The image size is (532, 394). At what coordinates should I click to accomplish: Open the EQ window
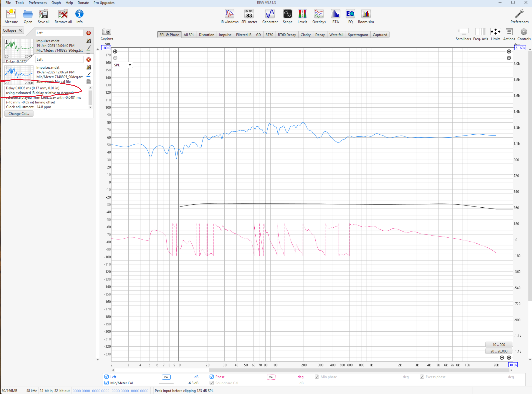[x=350, y=16]
